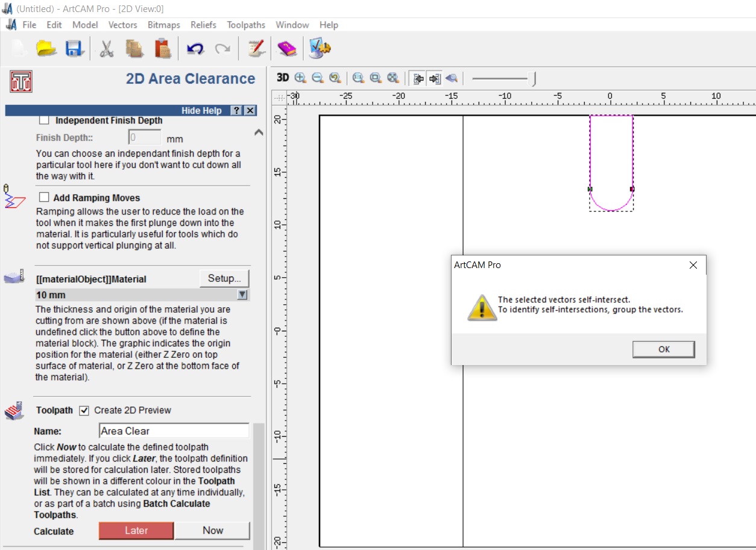756x550 pixels.
Task: Open the Bitmaps menu
Action: pos(164,25)
